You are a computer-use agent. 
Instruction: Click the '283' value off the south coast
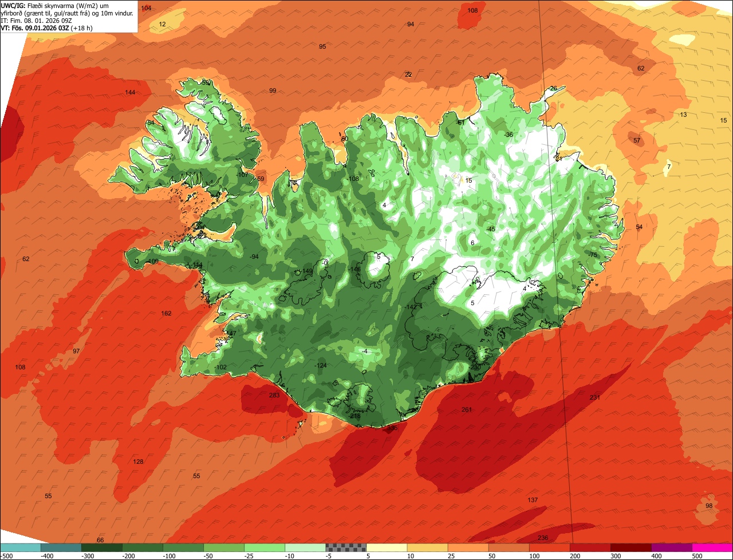(274, 395)
